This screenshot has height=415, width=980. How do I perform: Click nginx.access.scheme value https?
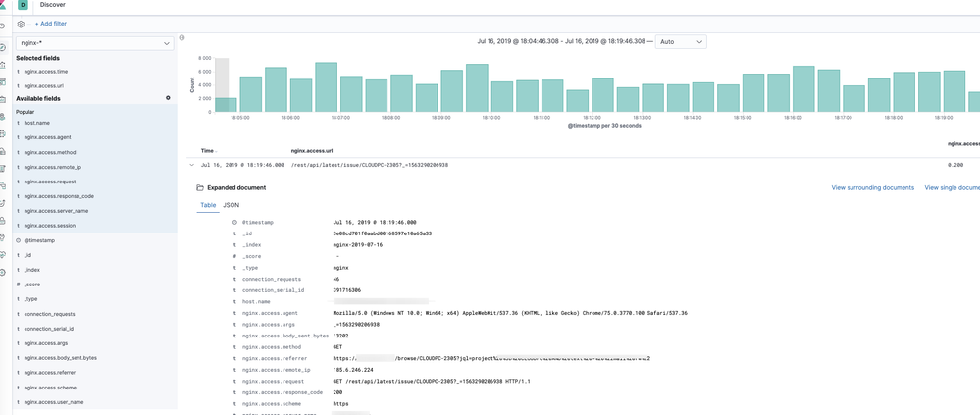[341, 404]
